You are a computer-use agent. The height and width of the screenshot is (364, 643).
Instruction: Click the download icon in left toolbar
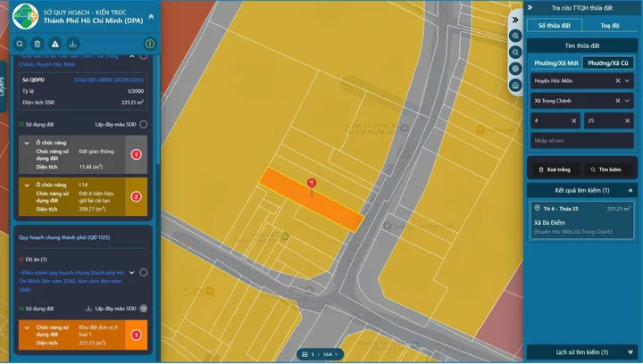72,44
